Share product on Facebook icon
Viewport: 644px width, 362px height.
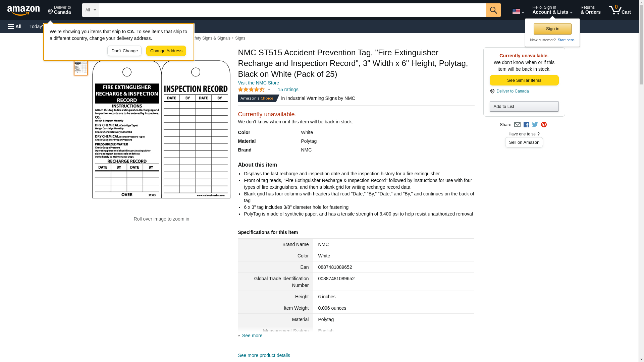[526, 125]
